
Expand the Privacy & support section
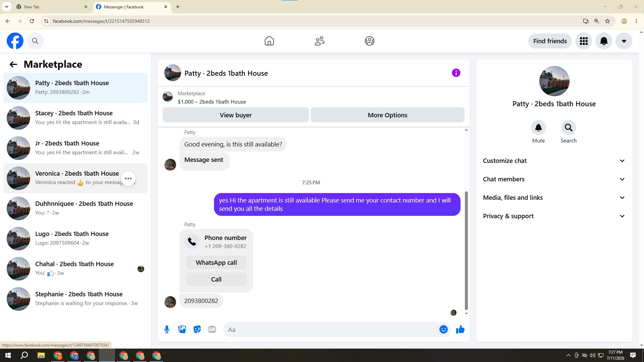pos(554,216)
